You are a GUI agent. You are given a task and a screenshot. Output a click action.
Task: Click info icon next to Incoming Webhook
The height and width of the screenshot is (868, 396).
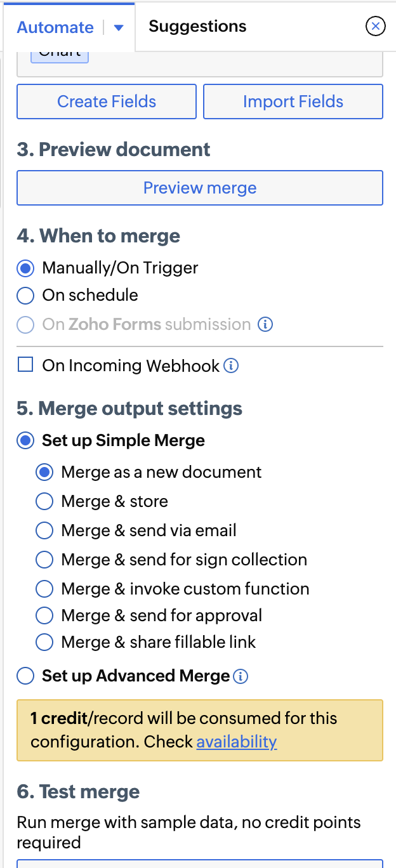232,366
